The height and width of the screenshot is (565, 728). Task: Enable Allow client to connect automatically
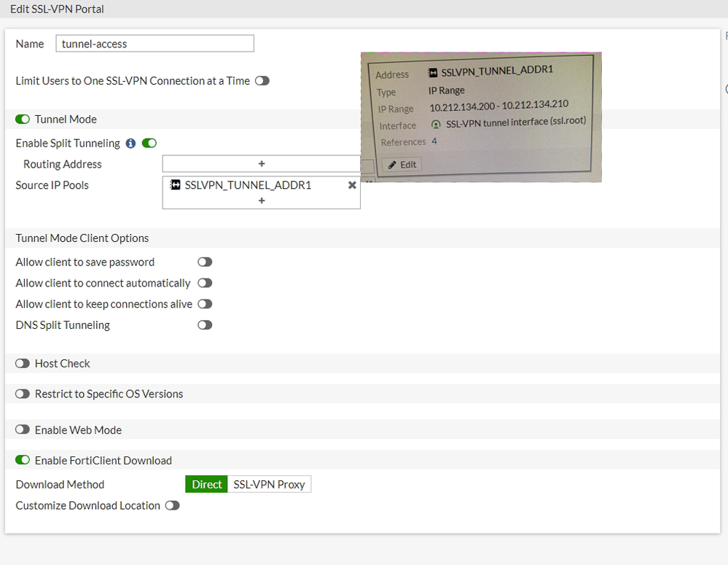coord(205,283)
